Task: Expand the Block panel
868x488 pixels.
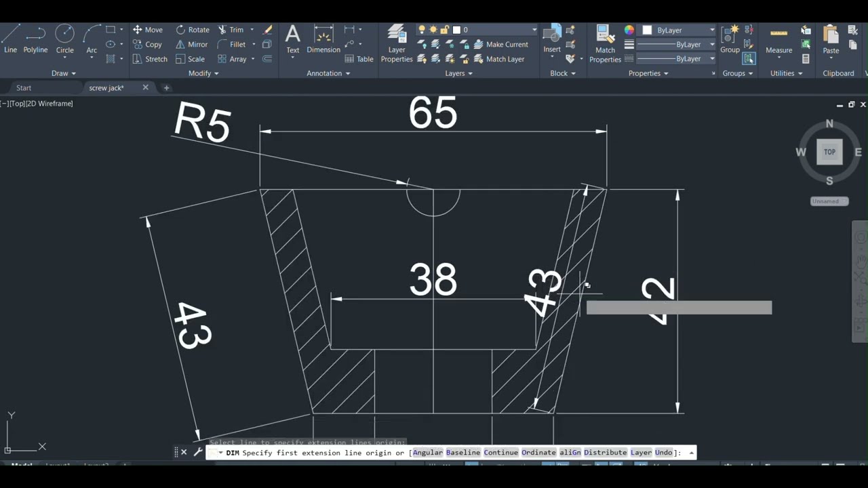Action: (x=563, y=73)
